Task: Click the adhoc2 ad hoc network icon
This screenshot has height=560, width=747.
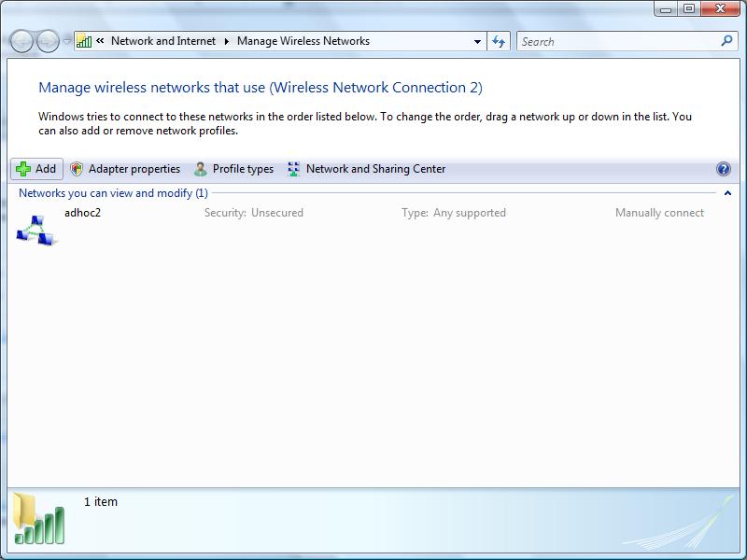Action: (x=36, y=231)
